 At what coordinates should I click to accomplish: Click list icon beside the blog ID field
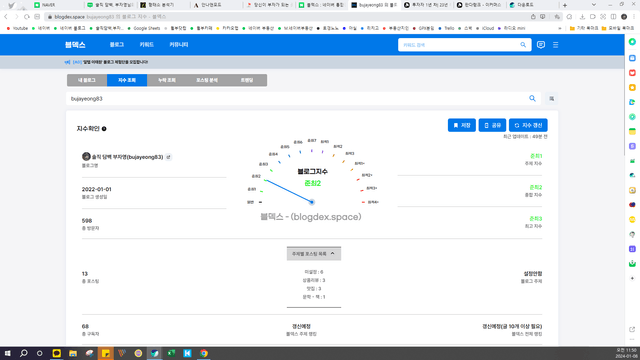551,98
